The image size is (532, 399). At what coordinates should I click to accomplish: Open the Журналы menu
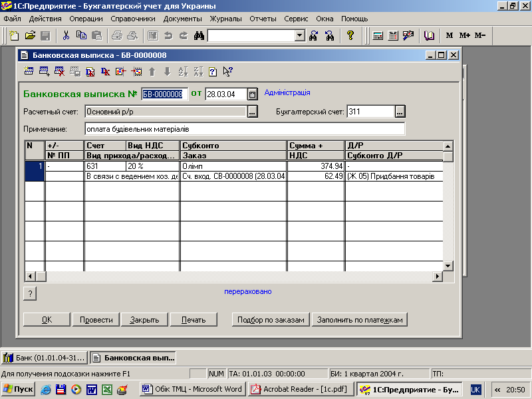pyautogui.click(x=225, y=19)
